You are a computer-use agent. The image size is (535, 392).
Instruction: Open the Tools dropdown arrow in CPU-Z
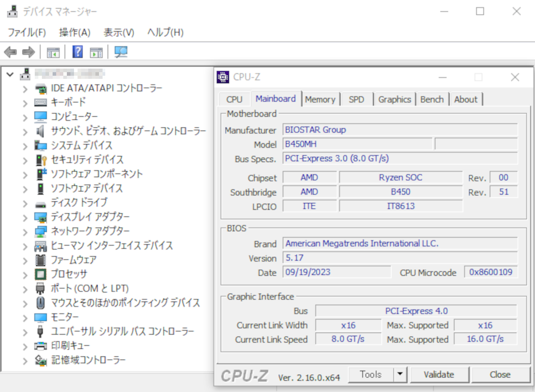400,374
